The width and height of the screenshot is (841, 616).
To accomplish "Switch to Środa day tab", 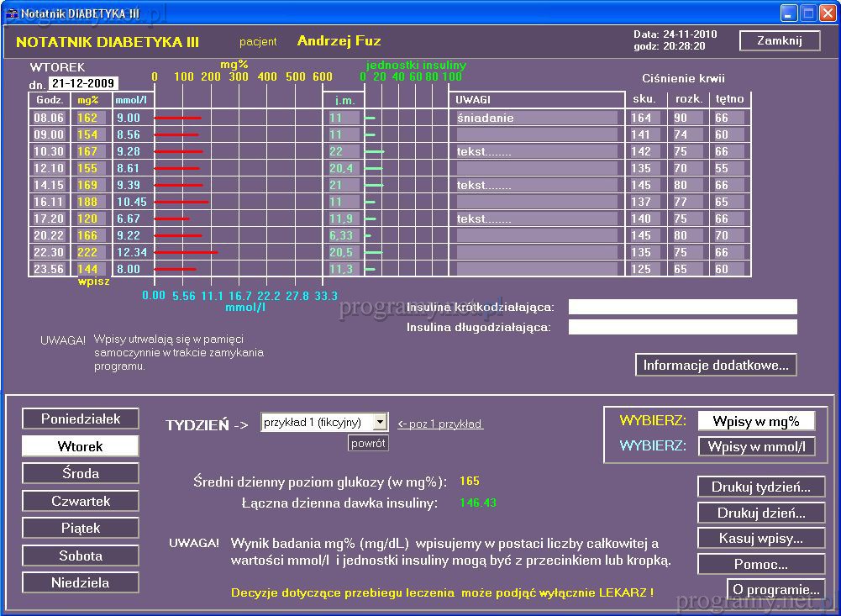I will pos(81,473).
